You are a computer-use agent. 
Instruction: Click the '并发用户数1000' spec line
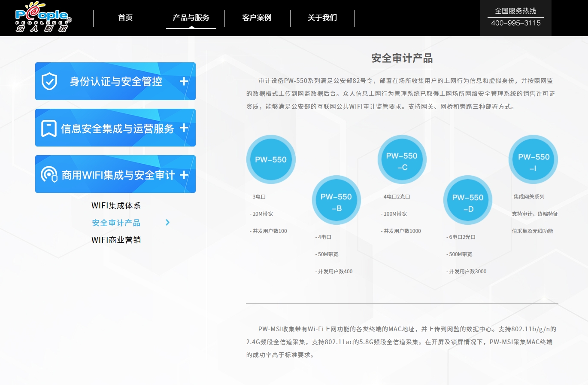(x=401, y=231)
